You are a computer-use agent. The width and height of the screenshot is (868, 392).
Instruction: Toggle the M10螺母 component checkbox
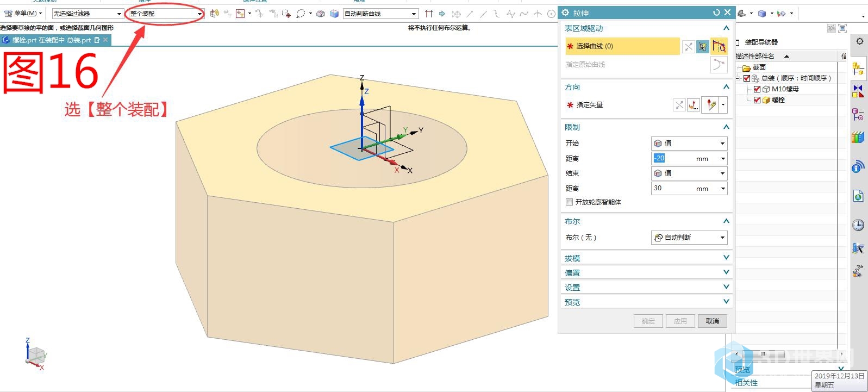(757, 89)
